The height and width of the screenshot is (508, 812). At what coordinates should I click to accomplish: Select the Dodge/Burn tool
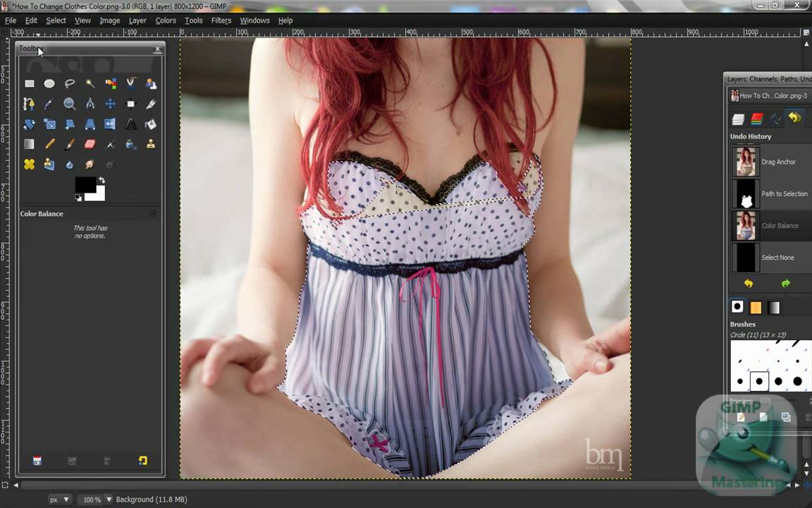110,164
